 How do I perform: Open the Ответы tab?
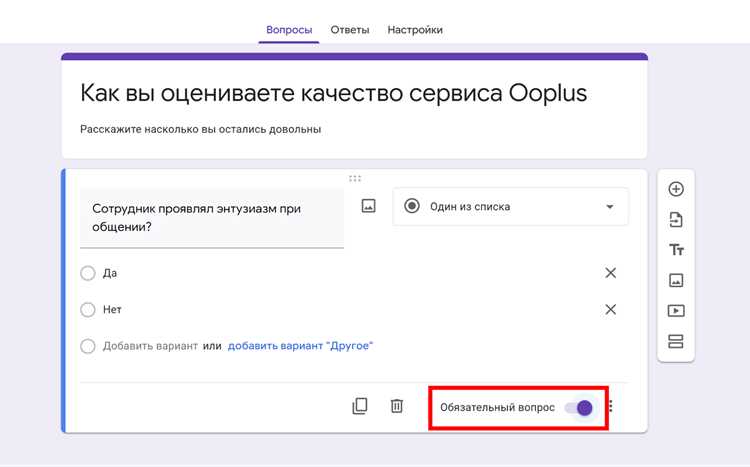(x=350, y=30)
